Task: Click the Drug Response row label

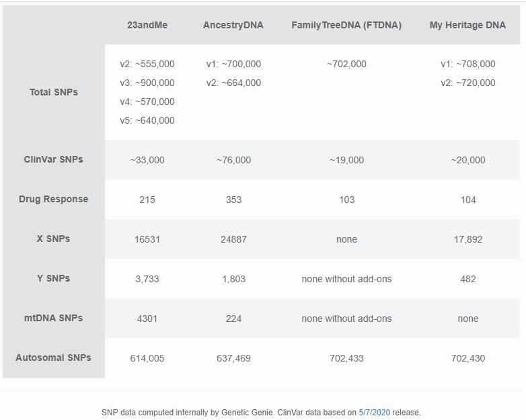Action: [x=54, y=199]
